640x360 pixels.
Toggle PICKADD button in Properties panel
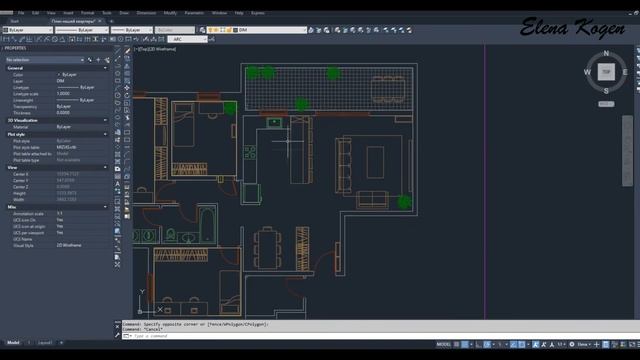[x=90, y=60]
